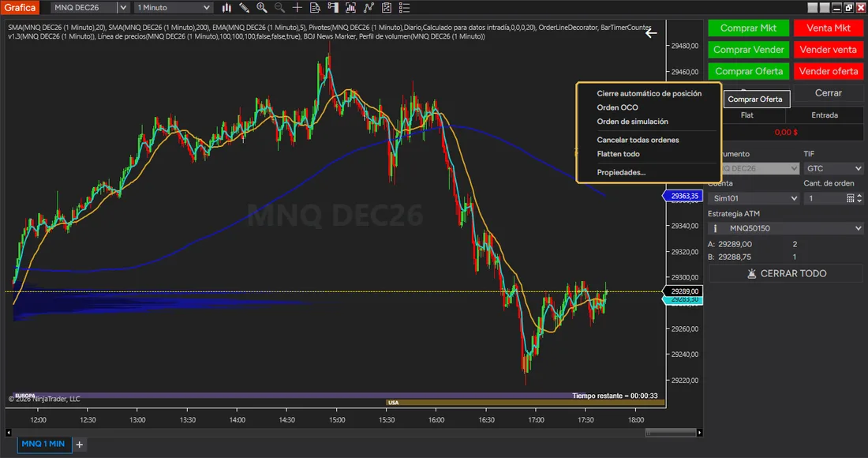Select the drawing tools pencil icon
868x458 pixels.
pos(244,8)
